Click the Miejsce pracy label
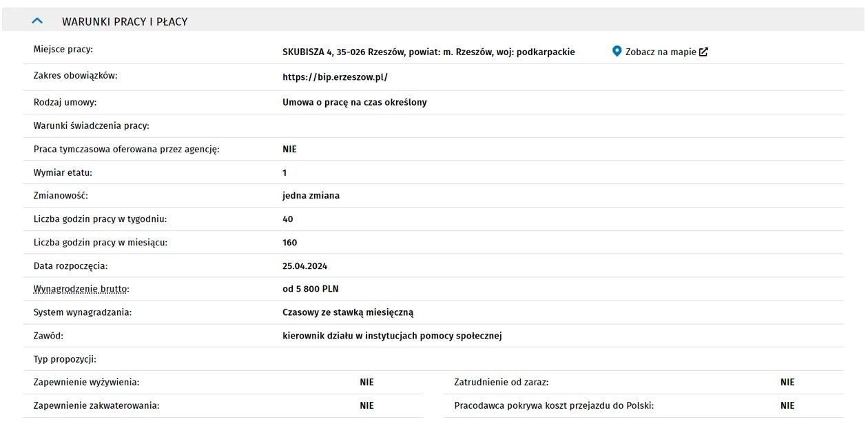Image resolution: width=868 pixels, height=444 pixels. tap(63, 50)
